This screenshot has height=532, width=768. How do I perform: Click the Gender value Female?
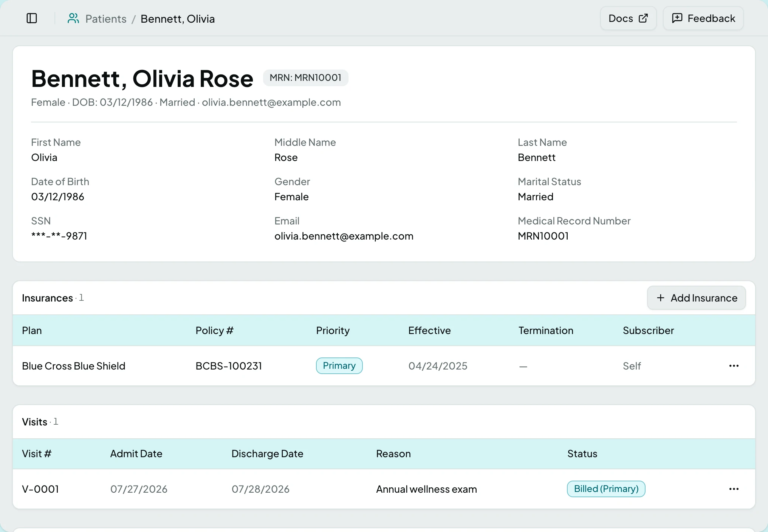click(x=291, y=196)
